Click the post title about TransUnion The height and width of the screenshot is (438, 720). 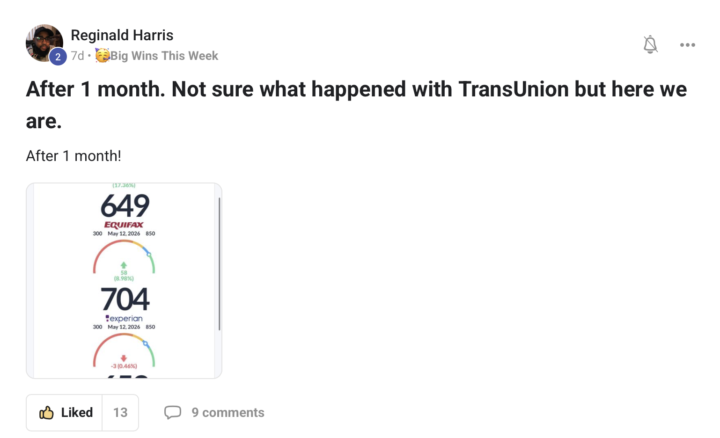click(356, 105)
